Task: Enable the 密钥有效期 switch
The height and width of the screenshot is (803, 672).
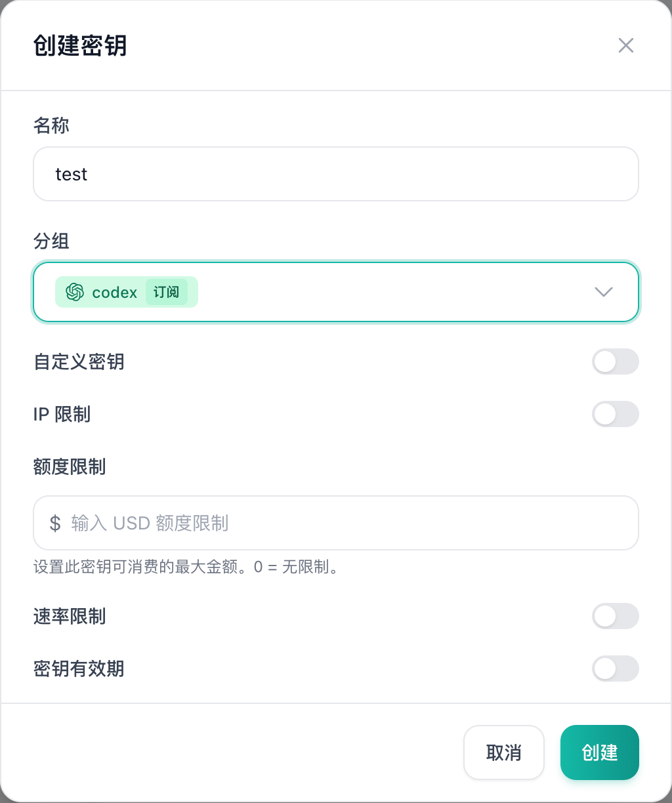Action: [x=615, y=669]
